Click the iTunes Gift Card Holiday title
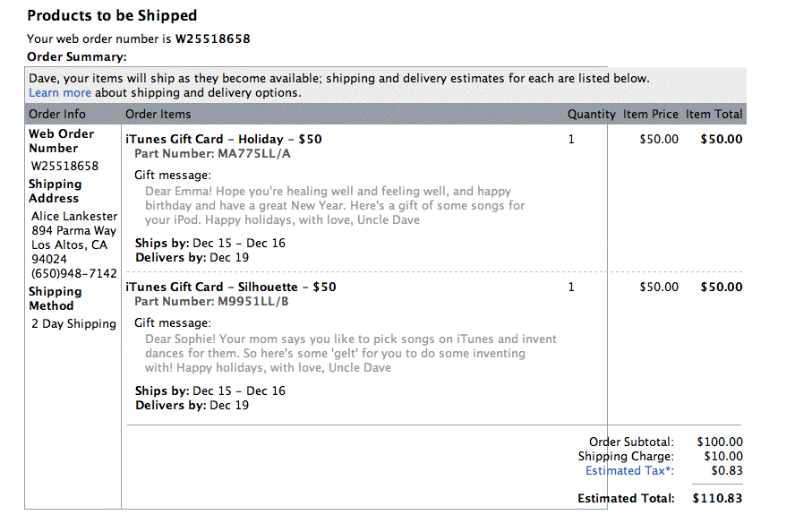 click(224, 140)
